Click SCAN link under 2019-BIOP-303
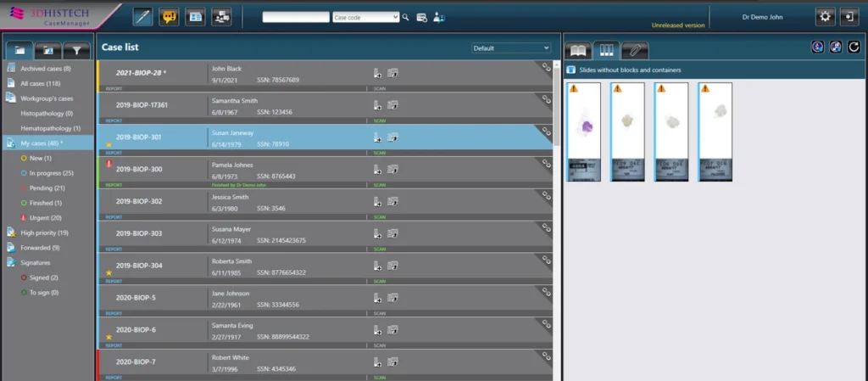This screenshot has width=868, height=381. [x=380, y=249]
